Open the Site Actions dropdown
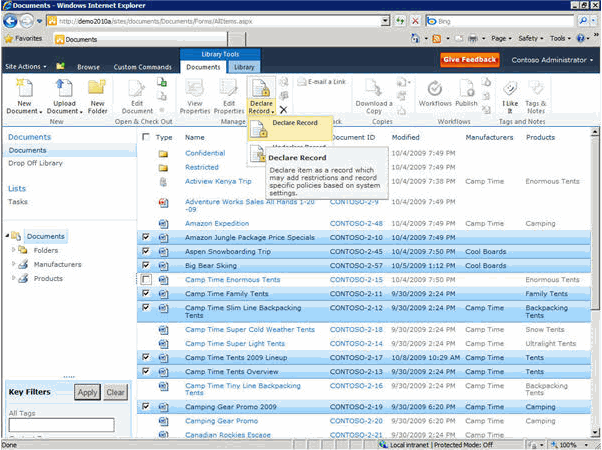The image size is (602, 450). (x=25, y=66)
